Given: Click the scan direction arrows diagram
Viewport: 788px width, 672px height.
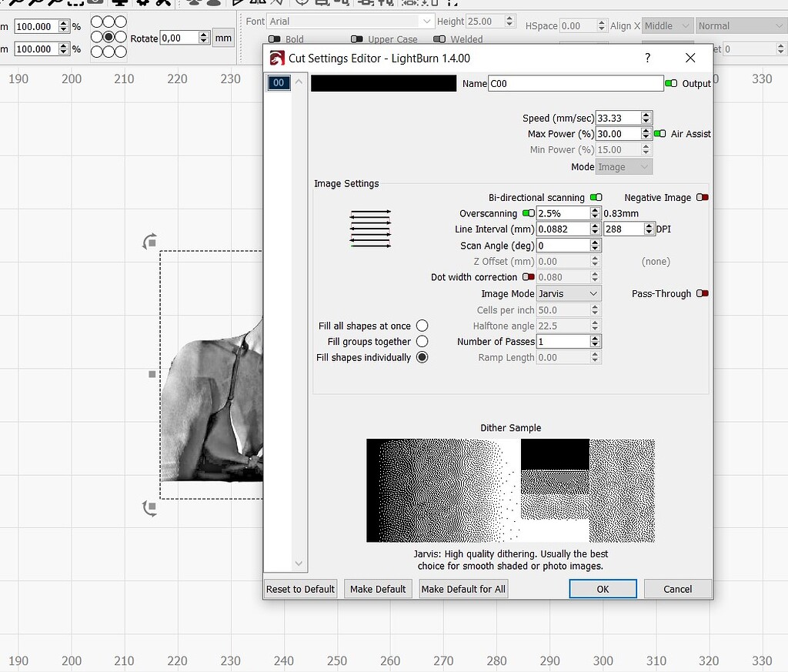Looking at the screenshot, I should (370, 228).
